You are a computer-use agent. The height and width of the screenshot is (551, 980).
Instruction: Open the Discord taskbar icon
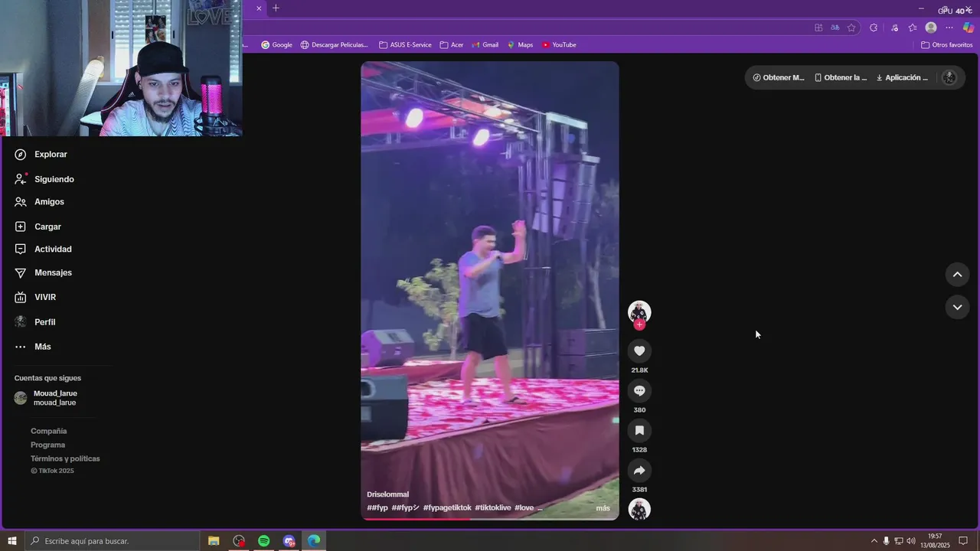coord(289,541)
